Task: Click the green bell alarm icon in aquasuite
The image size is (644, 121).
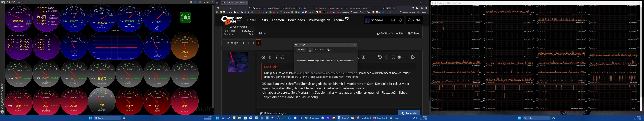Action: tap(185, 17)
